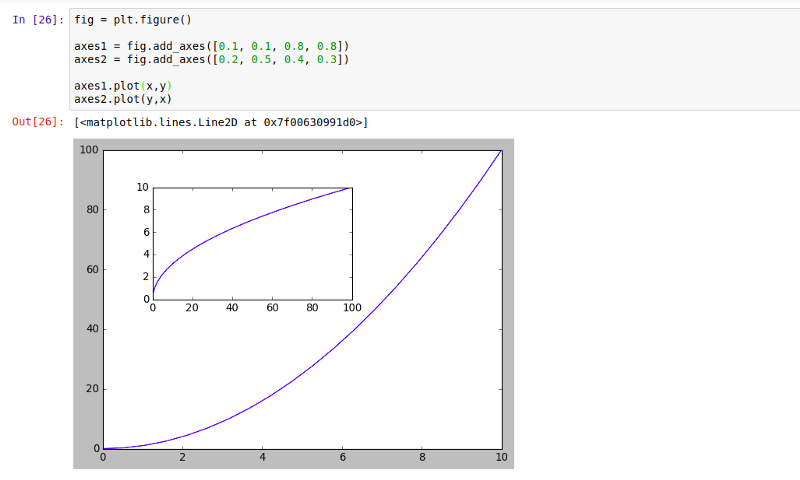Click the inset plot's '10' y-axis label

click(142, 187)
